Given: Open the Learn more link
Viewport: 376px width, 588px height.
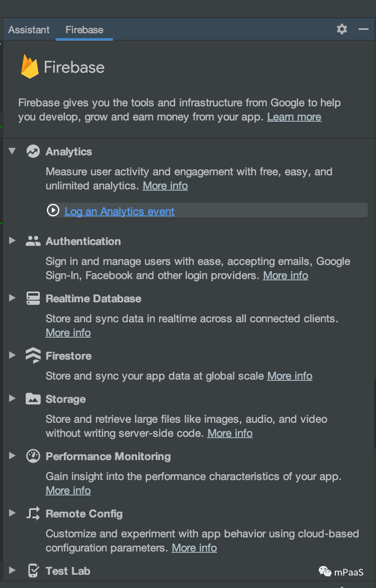Looking at the screenshot, I should click(x=294, y=117).
